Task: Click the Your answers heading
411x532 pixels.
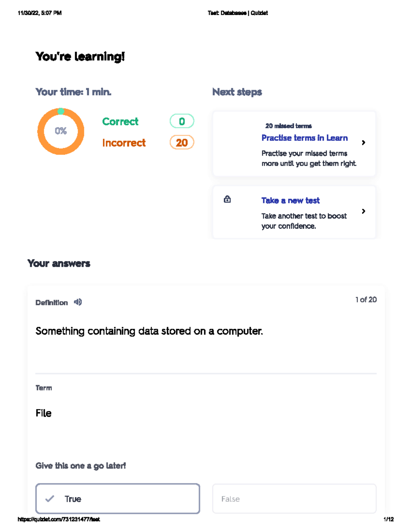Action: [x=59, y=263]
